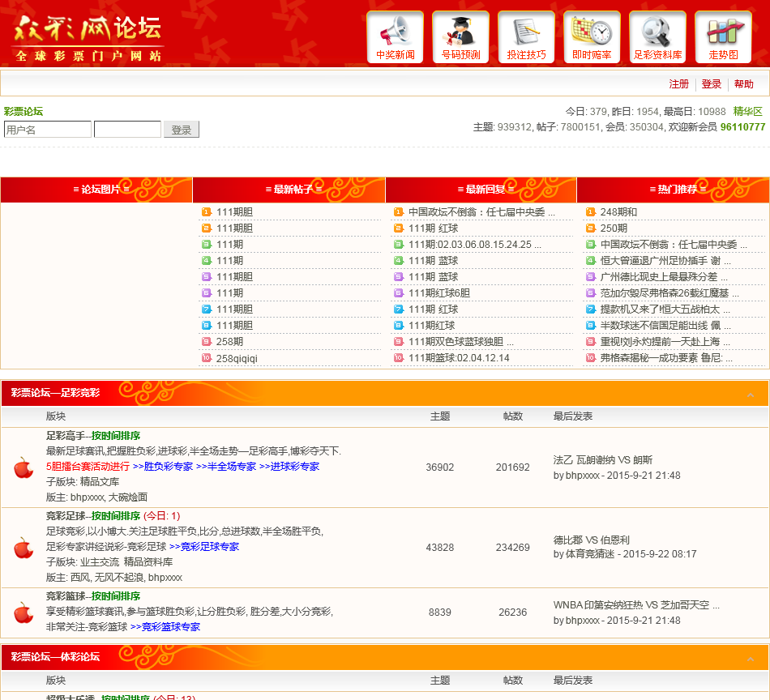
Task: Open 竞彩篮球 board title
Action: coord(66,596)
